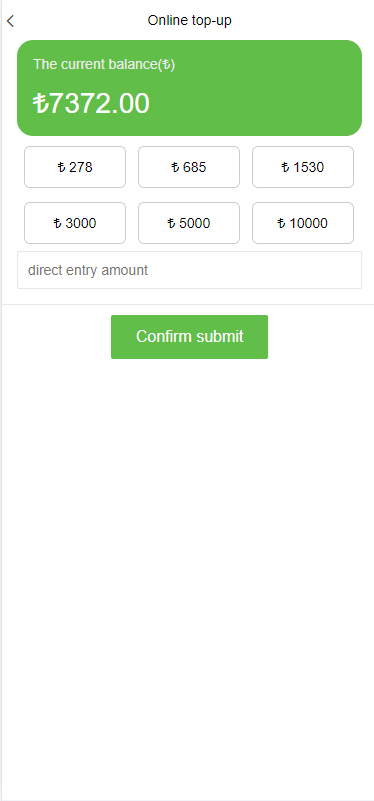Image resolution: width=374 pixels, height=801 pixels.
Task: Click the lira icon in the 278 option
Action: coord(61,168)
